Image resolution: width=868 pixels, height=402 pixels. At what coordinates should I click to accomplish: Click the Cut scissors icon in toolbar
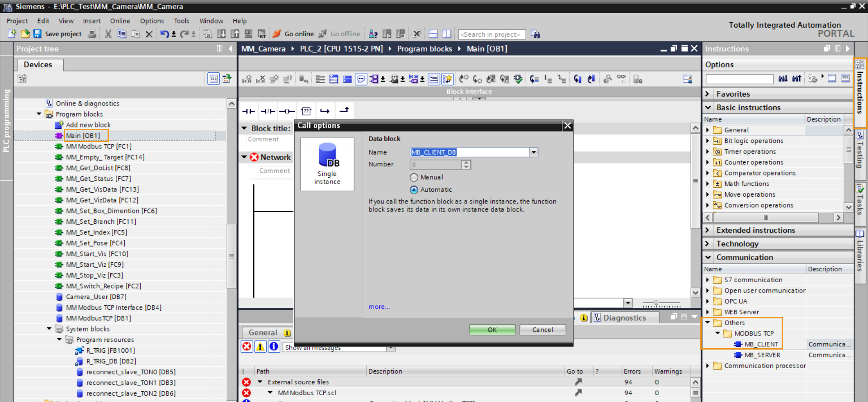coord(108,34)
